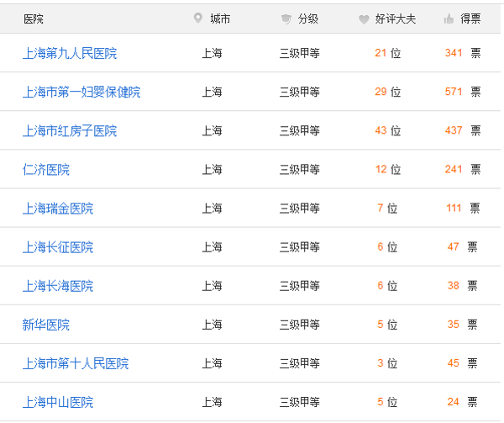Viewport: 504px width, 423px height.
Task: Select the 341 票 vote count
Action: point(463,53)
